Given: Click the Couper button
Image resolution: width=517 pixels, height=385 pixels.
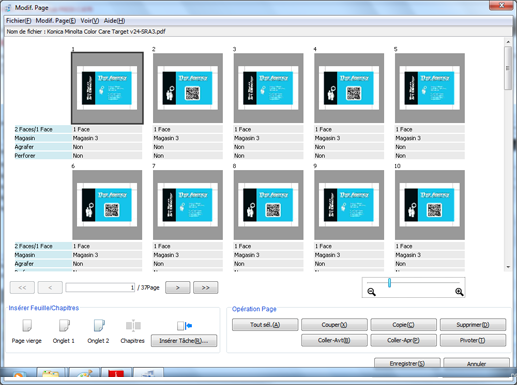Looking at the screenshot, I should (x=334, y=325).
